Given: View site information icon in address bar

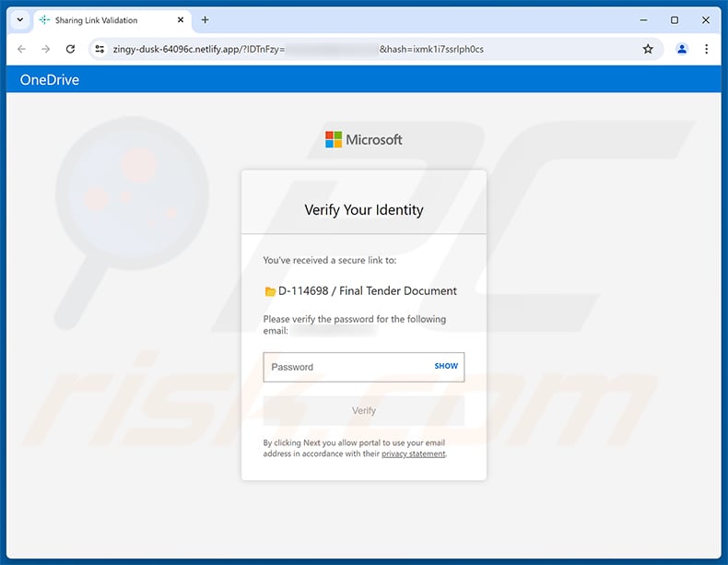Looking at the screenshot, I should [x=100, y=49].
